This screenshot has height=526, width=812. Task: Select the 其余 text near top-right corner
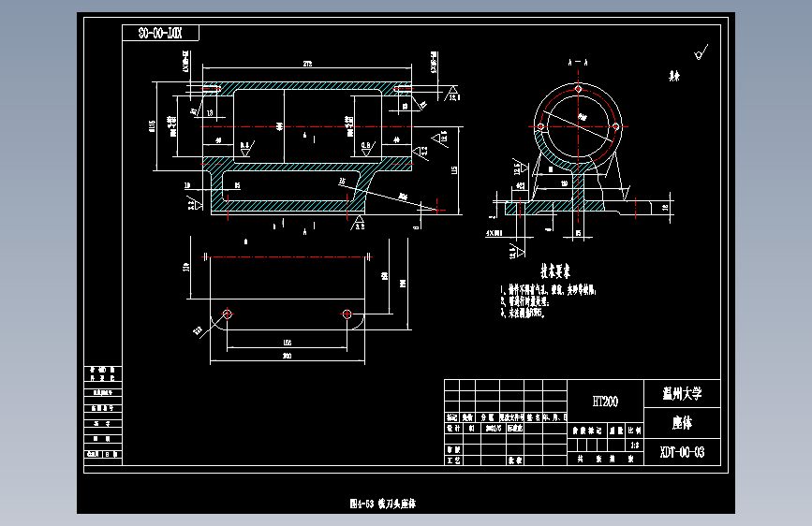[x=673, y=77]
